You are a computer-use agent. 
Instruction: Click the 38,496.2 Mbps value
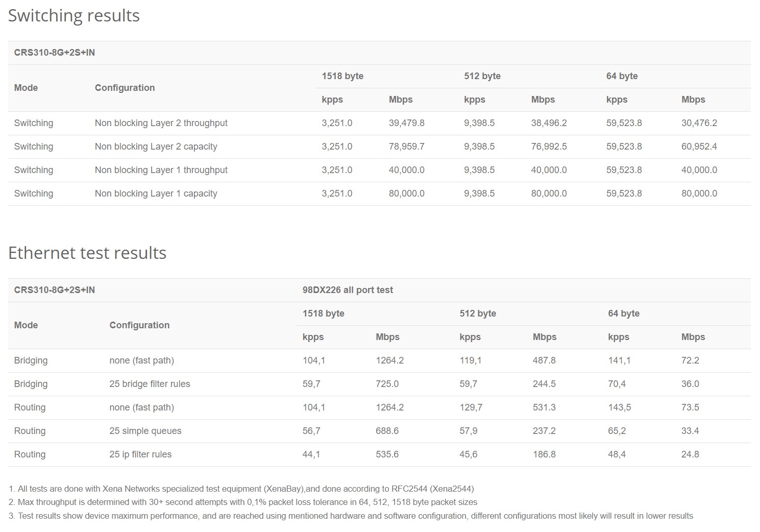click(549, 123)
